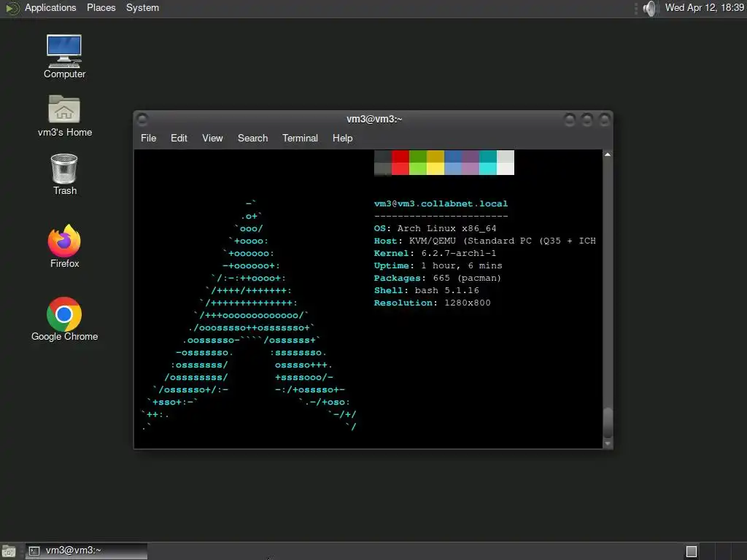
Task: Click the workspace switcher square in the bottom panel
Action: (x=692, y=551)
